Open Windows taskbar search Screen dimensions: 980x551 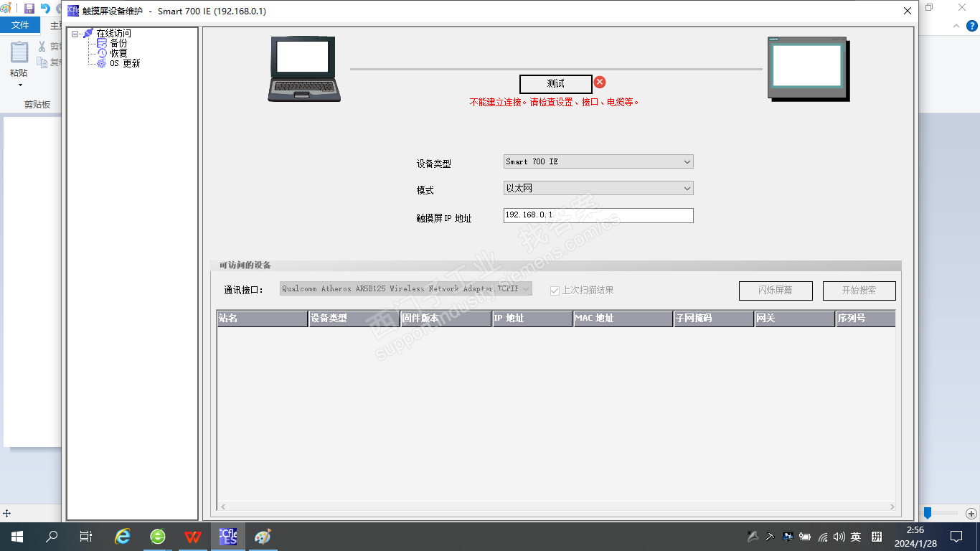pos(52,537)
